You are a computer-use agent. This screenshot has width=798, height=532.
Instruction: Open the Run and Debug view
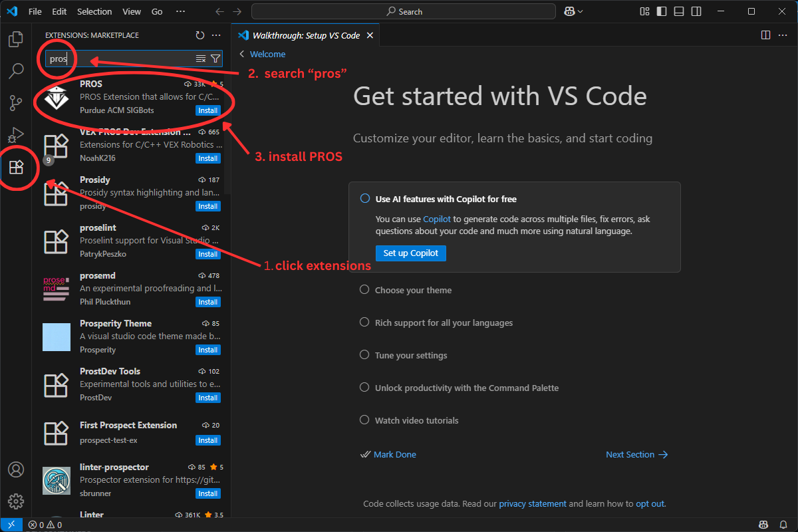[x=16, y=135]
